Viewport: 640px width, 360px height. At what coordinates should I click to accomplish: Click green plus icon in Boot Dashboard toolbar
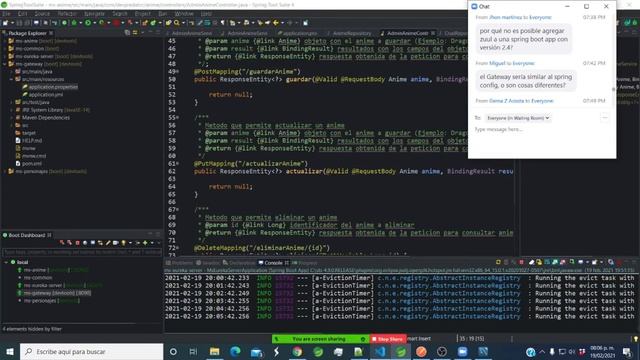coord(145,243)
